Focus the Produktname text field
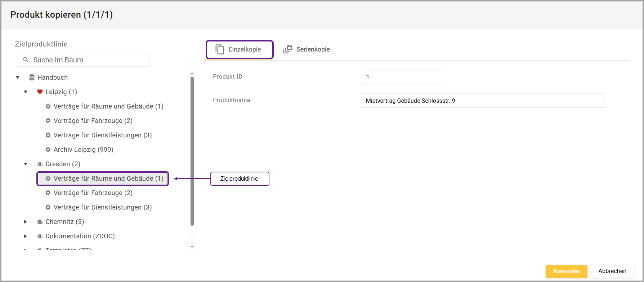Viewport: 644px width, 282px height. [482, 101]
